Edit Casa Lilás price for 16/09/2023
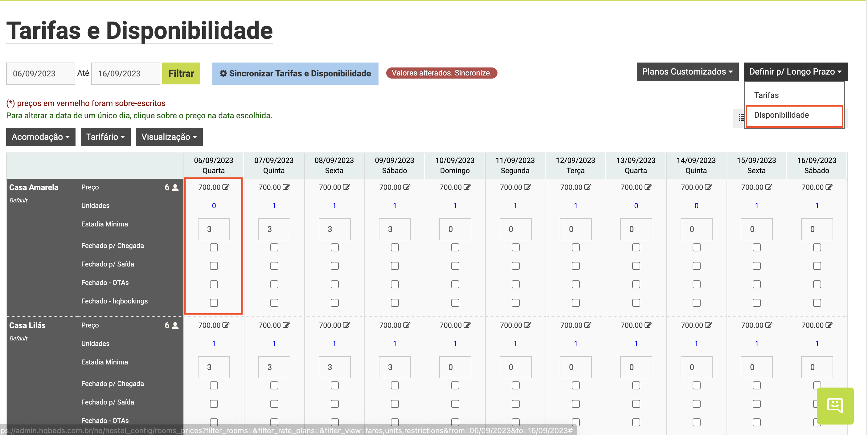This screenshot has height=435, width=868. coord(829,325)
